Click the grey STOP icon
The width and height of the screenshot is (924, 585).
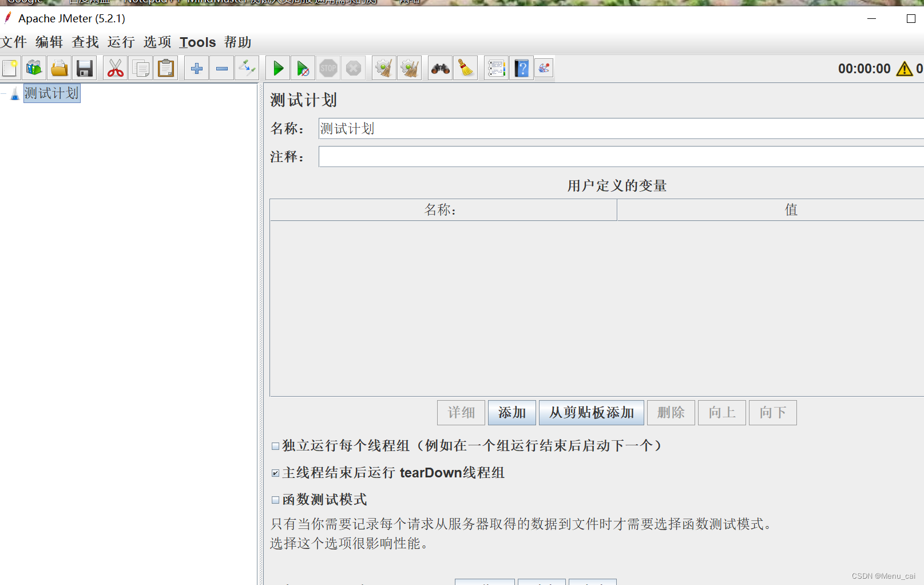[328, 69]
